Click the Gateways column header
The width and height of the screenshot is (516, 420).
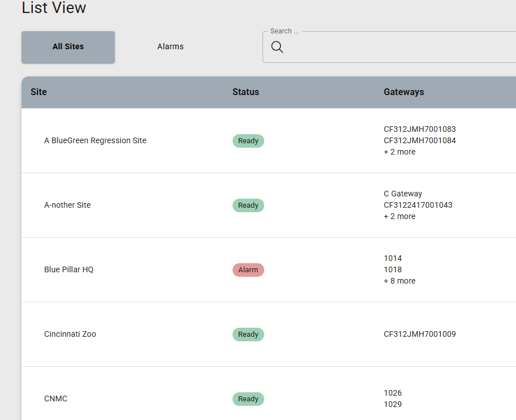403,92
